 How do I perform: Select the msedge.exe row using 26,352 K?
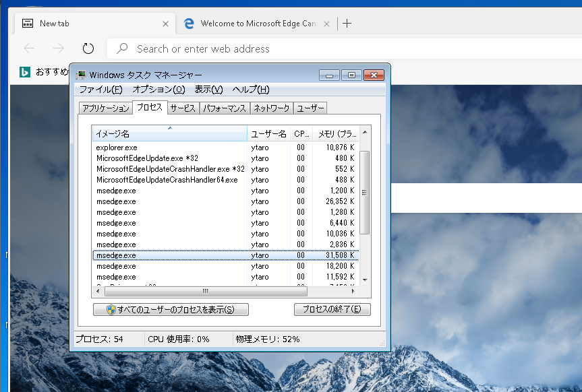(225, 201)
